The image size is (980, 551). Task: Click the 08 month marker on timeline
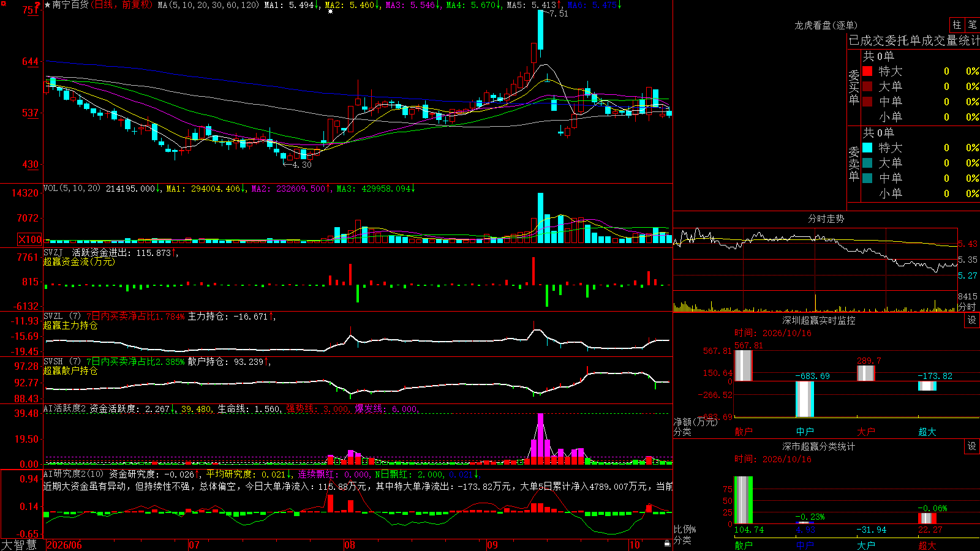350,545
